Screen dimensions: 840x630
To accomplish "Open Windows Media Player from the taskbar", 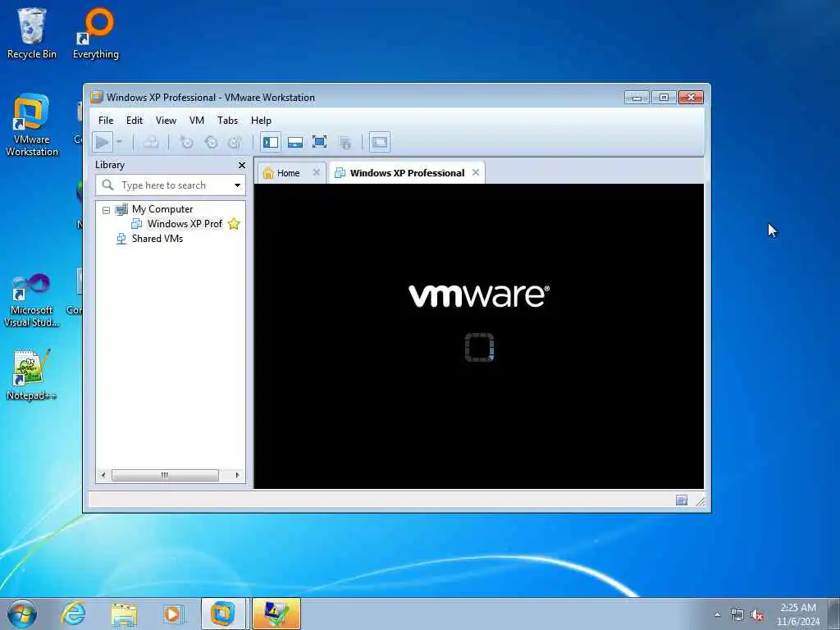I will [x=173, y=614].
